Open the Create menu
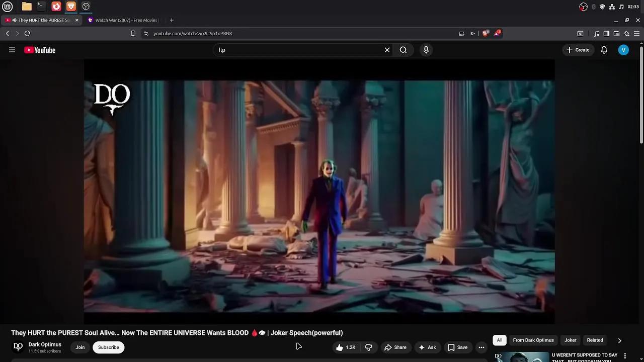Viewport: 644px width, 362px height. point(578,50)
